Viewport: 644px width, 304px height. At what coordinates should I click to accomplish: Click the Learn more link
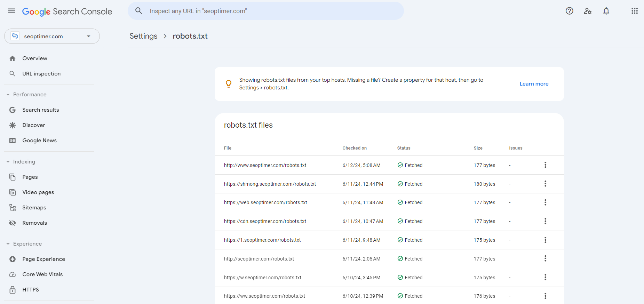click(534, 84)
